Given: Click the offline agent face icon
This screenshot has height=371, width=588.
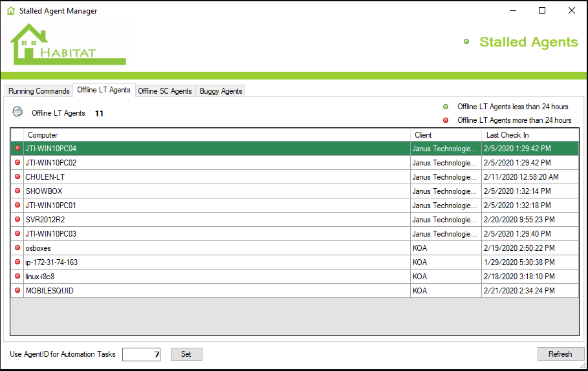Looking at the screenshot, I should click(17, 112).
